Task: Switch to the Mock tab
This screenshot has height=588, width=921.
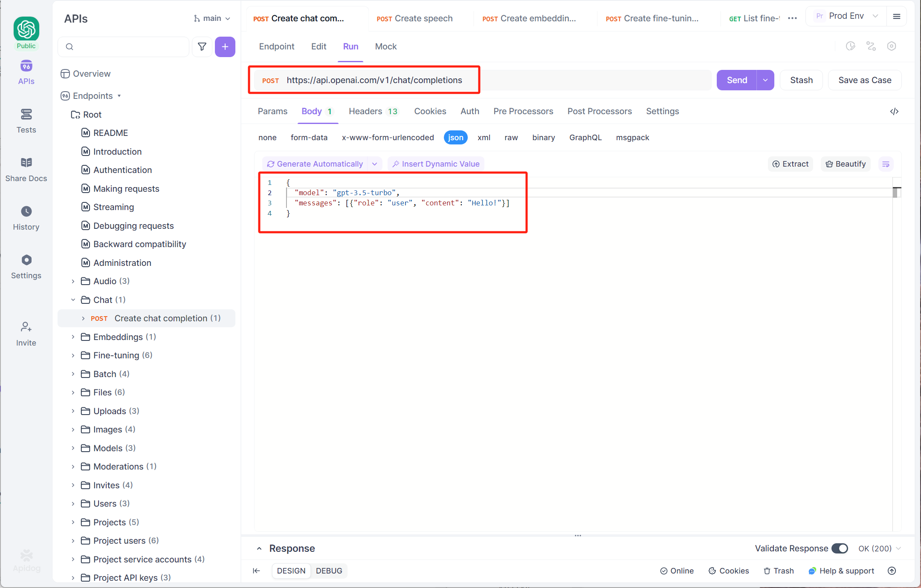Action: point(386,46)
